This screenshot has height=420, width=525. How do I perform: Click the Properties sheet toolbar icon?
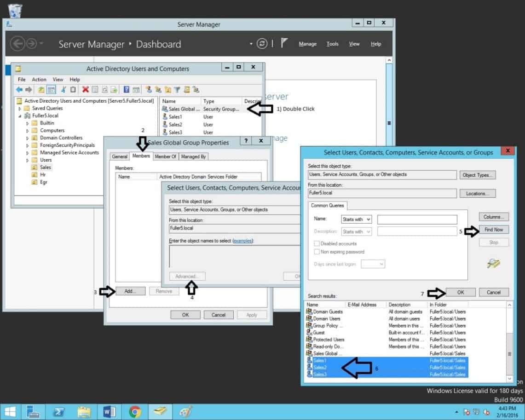point(95,90)
